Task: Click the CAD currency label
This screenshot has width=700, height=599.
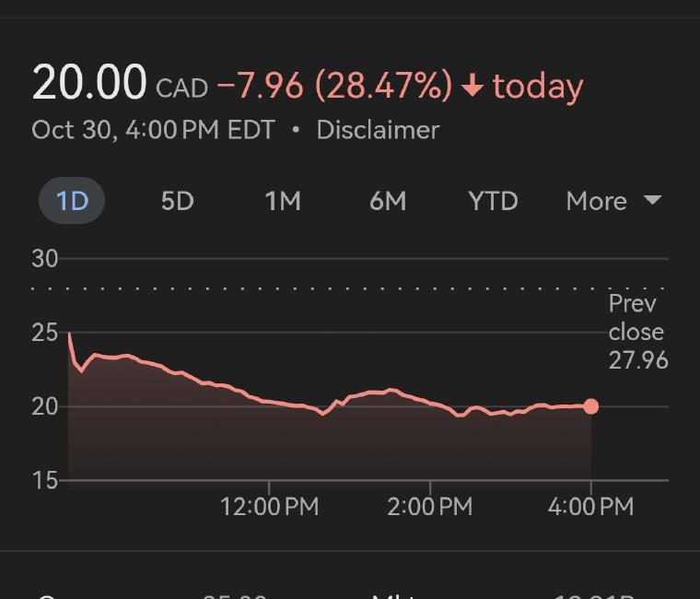Action: point(181,88)
